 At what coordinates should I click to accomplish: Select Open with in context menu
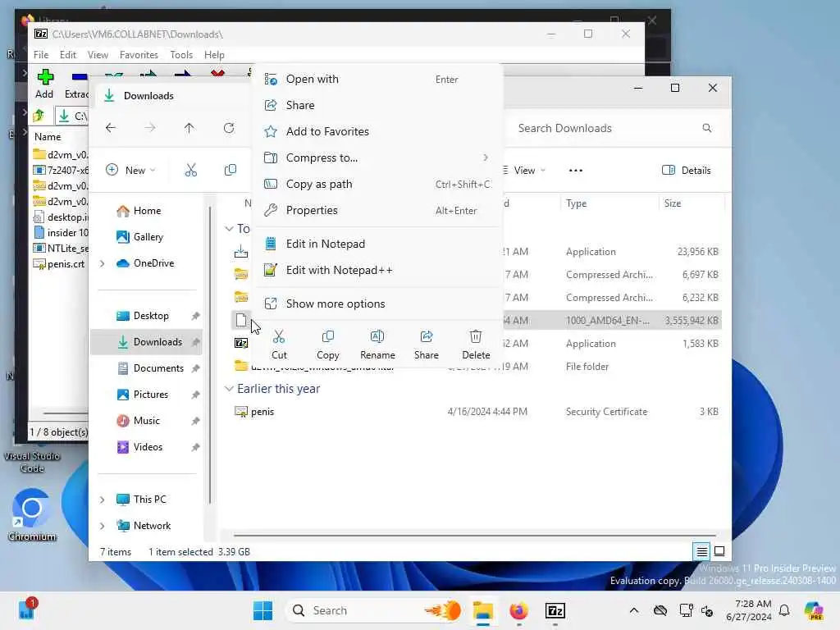pos(377,80)
